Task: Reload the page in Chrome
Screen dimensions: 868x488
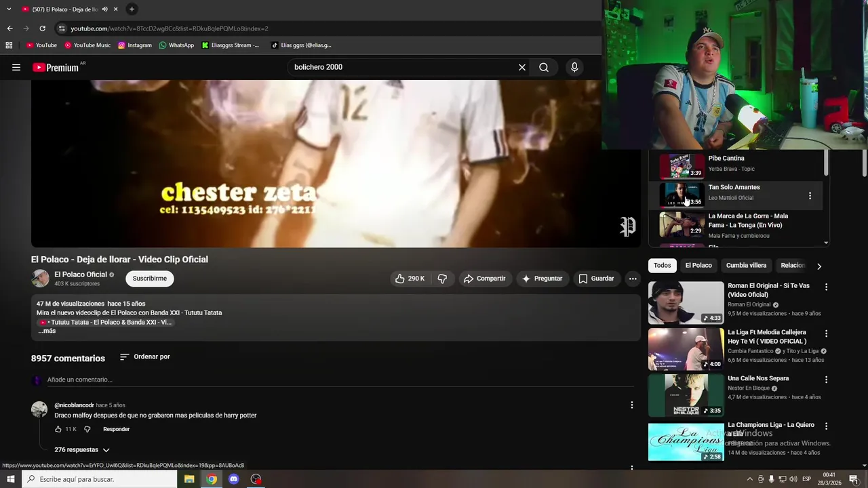Action: (42, 28)
